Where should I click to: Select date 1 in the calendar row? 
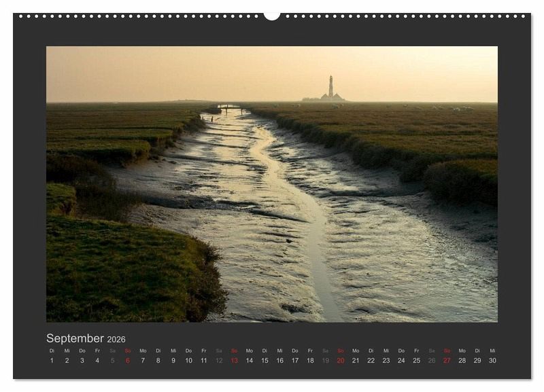(52, 361)
